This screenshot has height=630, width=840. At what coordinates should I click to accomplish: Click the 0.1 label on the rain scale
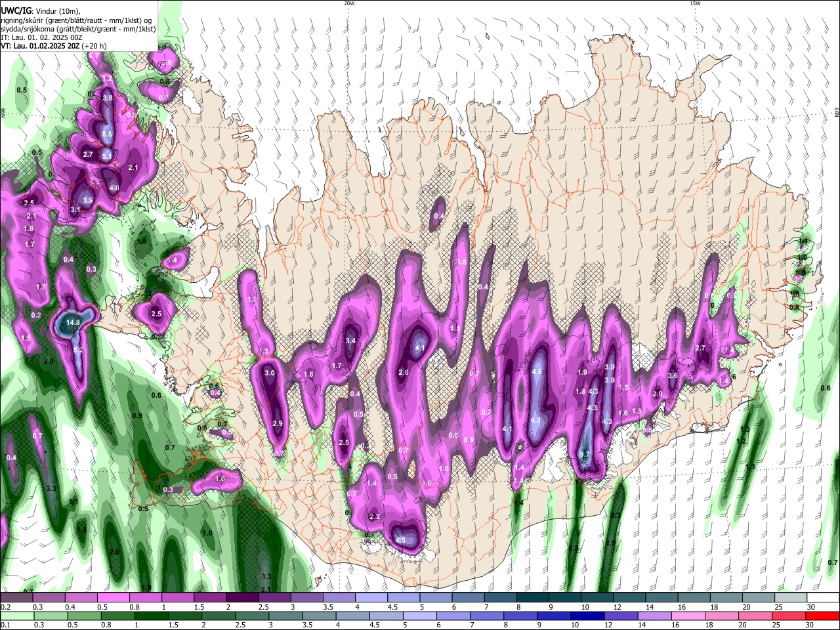5,625
